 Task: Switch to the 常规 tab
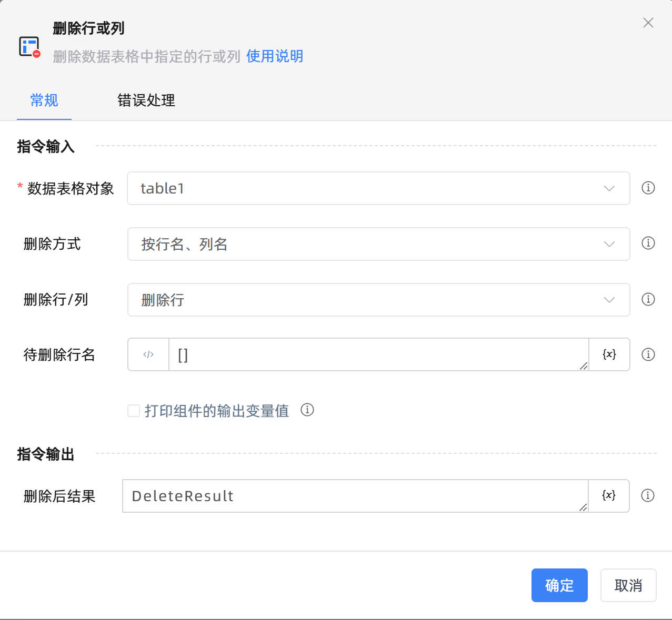coord(44,100)
